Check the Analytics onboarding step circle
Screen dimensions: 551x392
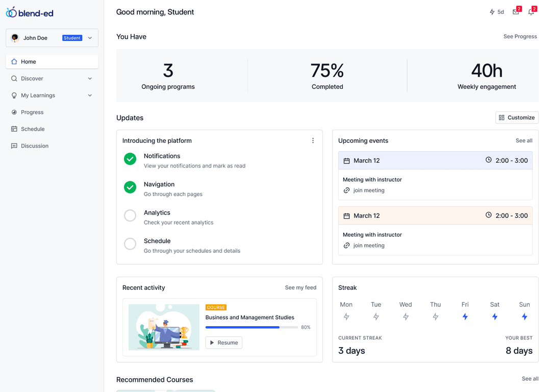[x=130, y=216]
